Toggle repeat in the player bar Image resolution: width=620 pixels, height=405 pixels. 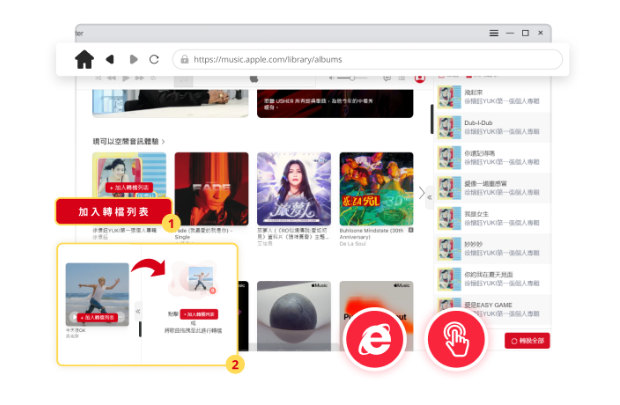[153, 78]
